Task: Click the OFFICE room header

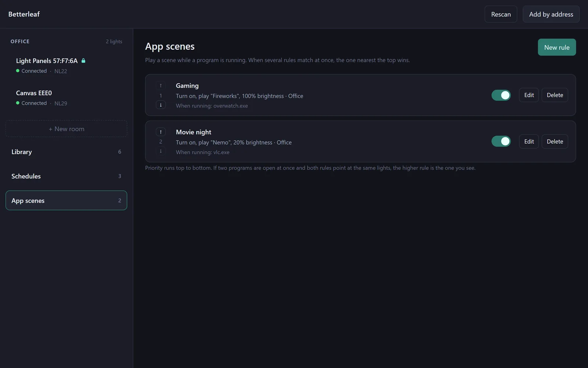Action: point(20,42)
